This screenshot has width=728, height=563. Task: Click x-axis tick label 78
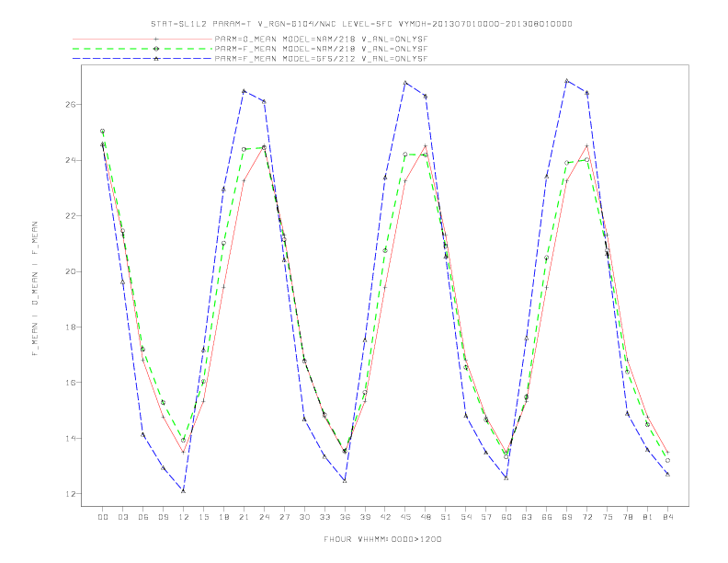(628, 517)
